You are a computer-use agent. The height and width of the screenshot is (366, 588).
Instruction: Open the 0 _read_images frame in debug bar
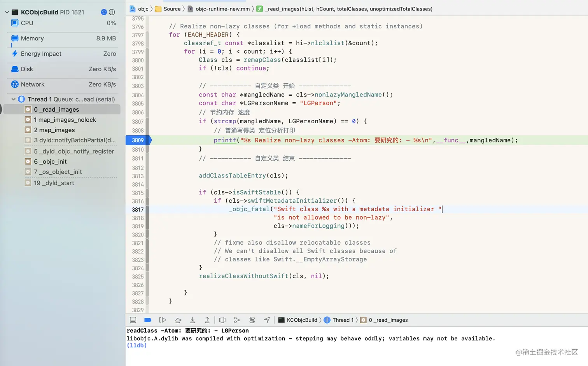(x=384, y=320)
